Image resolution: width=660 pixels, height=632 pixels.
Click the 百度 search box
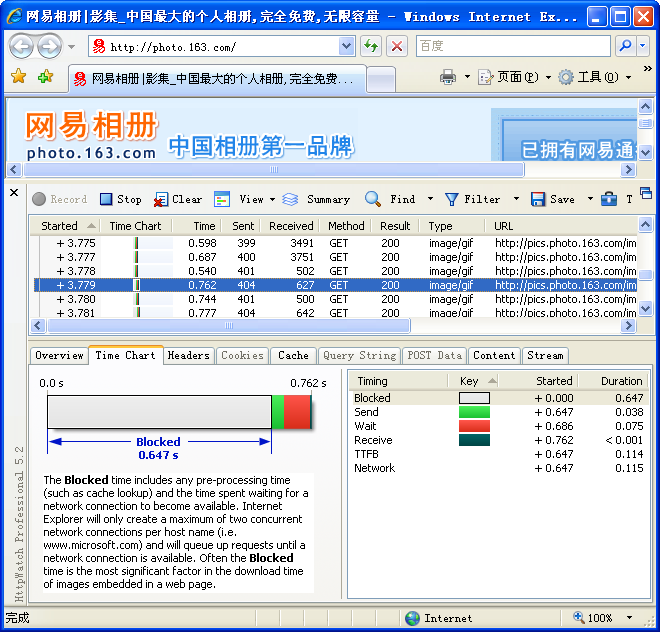513,46
